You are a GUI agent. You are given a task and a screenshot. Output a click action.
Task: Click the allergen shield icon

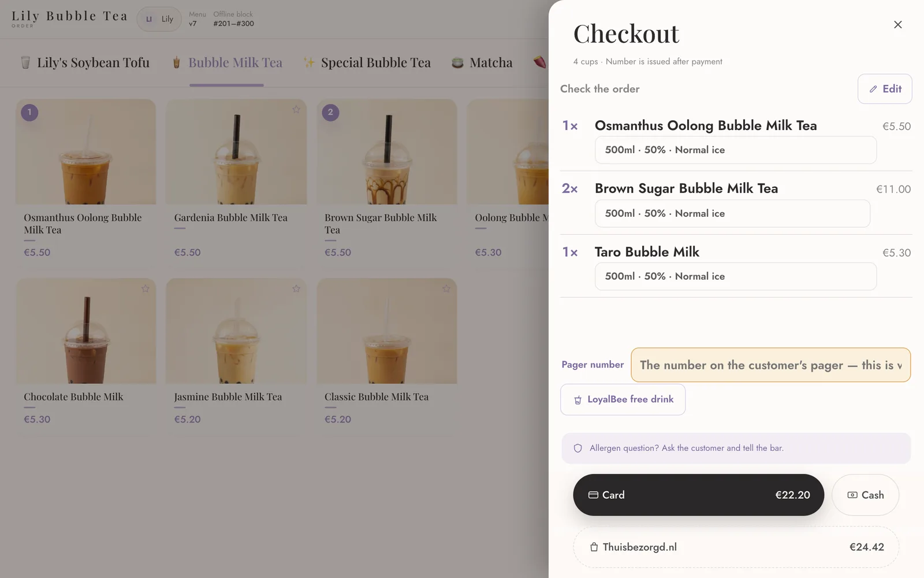(x=577, y=448)
